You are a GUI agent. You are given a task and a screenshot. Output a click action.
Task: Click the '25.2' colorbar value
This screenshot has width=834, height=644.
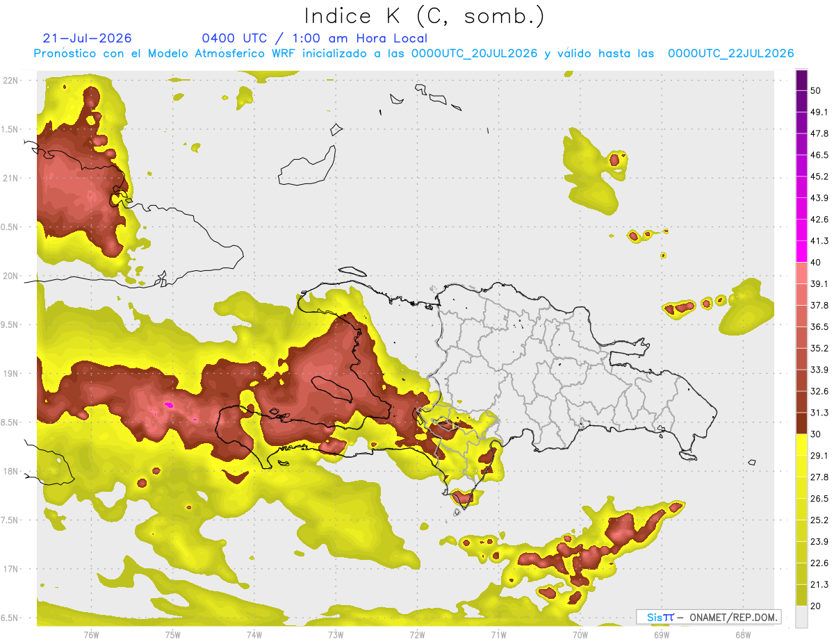[x=819, y=520]
